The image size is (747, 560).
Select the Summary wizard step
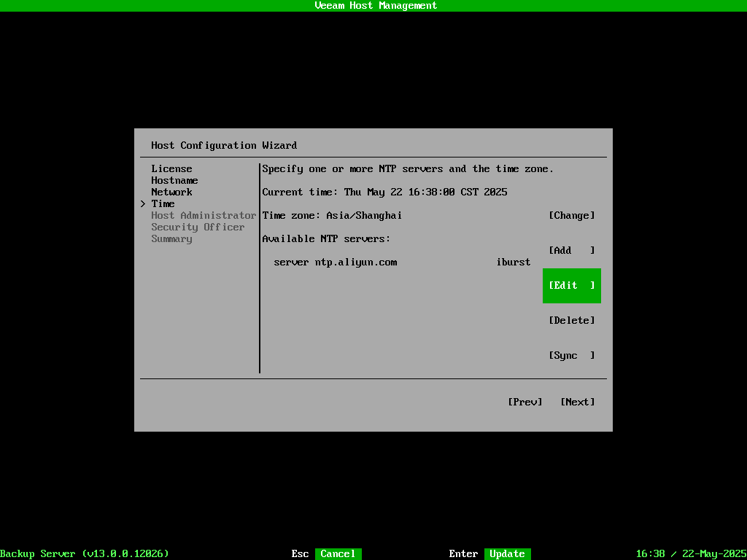[171, 238]
